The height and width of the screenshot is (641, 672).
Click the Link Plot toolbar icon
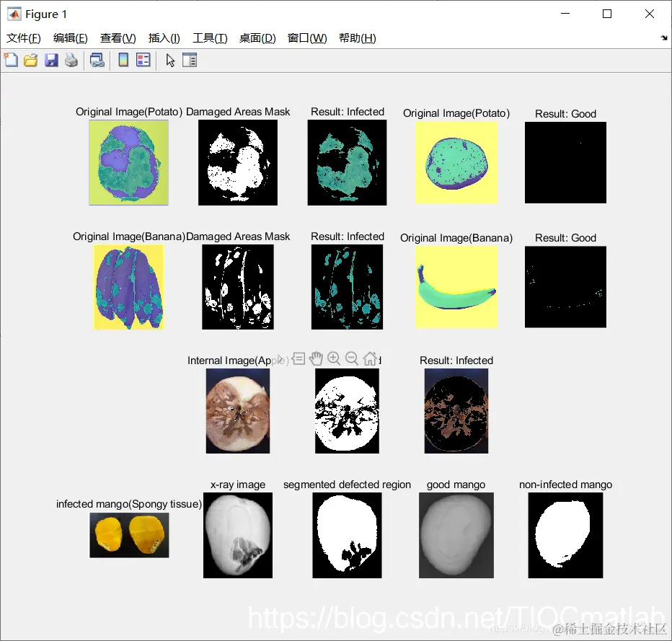point(97,60)
